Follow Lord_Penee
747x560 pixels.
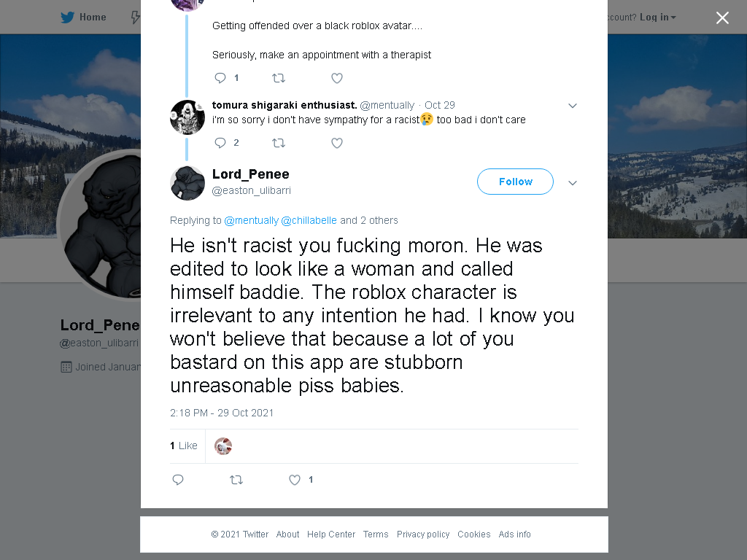[515, 182]
